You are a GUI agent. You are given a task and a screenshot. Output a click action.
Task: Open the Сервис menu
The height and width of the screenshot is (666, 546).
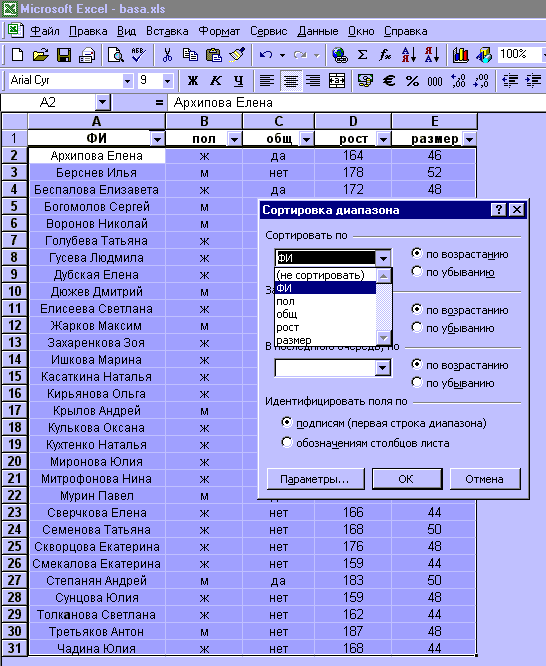click(x=269, y=31)
